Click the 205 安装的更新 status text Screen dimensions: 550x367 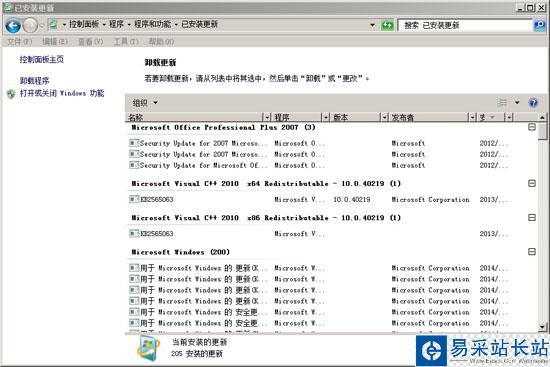(x=197, y=354)
